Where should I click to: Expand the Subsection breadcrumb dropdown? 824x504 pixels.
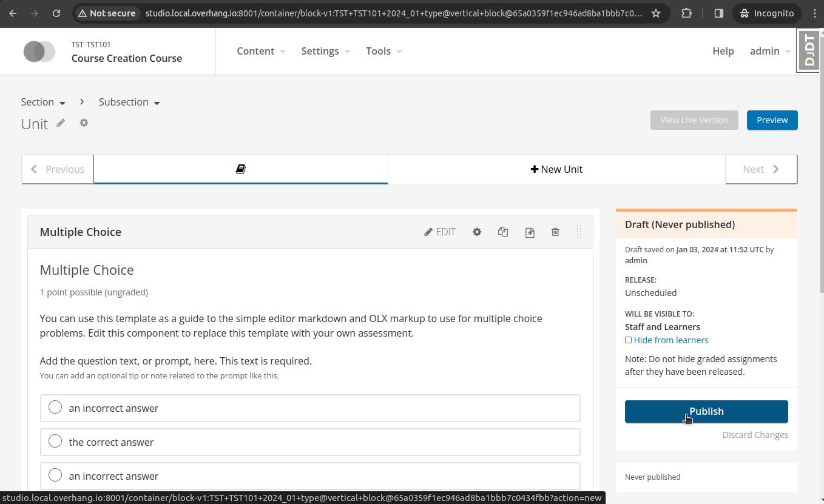(x=129, y=102)
